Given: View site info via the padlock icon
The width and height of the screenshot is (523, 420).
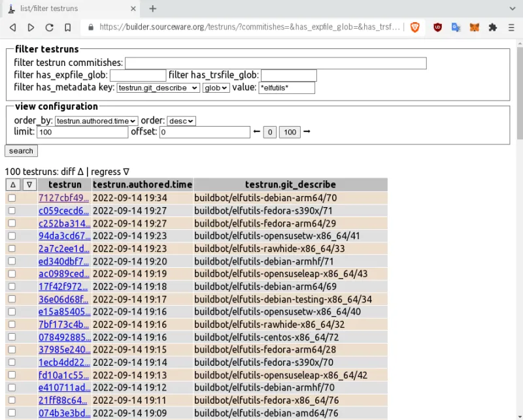Looking at the screenshot, I should pyautogui.click(x=90, y=27).
